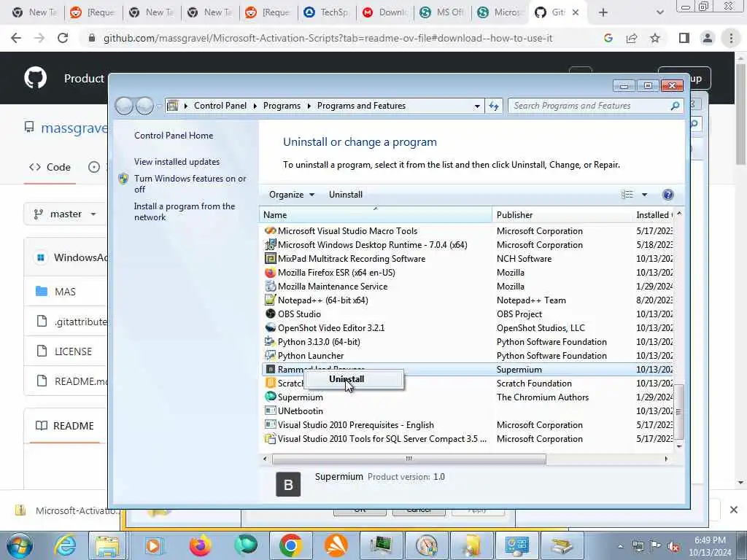This screenshot has width=747, height=560.
Task: Click the vertical scrollbar of program list
Action: (679, 411)
